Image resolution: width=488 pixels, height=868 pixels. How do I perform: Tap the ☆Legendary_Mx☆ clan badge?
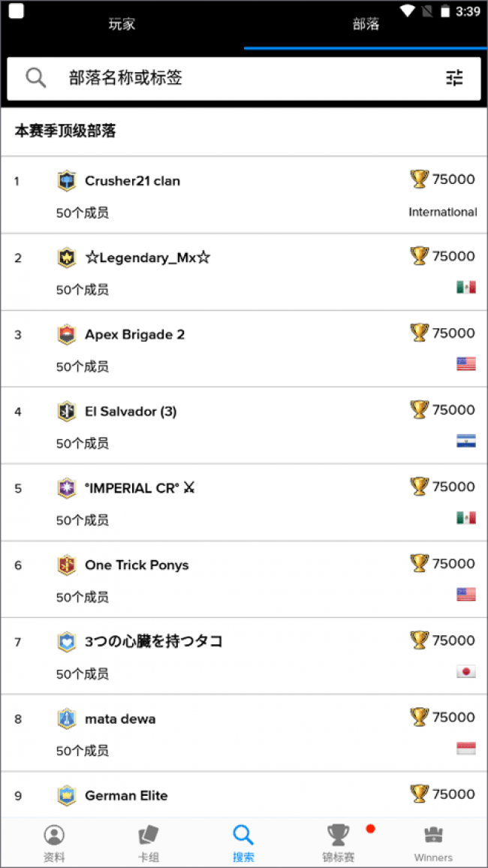pyautogui.click(x=67, y=258)
